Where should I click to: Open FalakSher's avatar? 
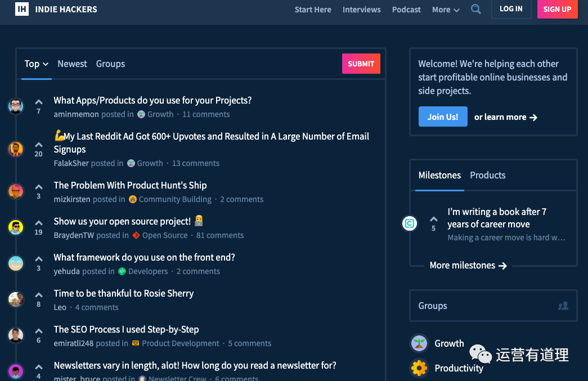[x=16, y=149]
